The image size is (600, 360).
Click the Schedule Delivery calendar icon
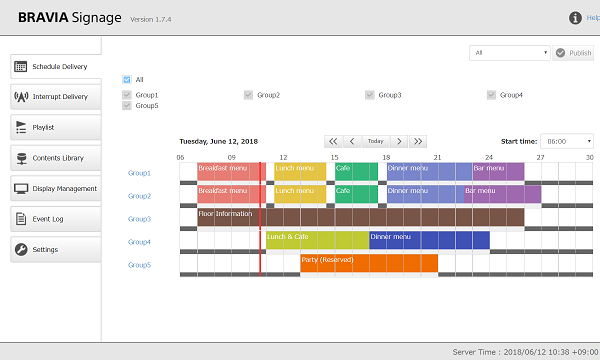tap(21, 67)
